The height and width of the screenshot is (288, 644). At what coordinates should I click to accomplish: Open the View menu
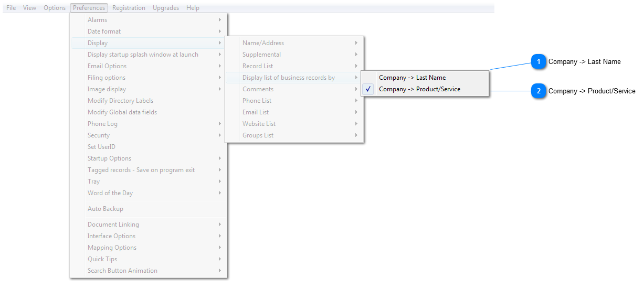coord(30,8)
